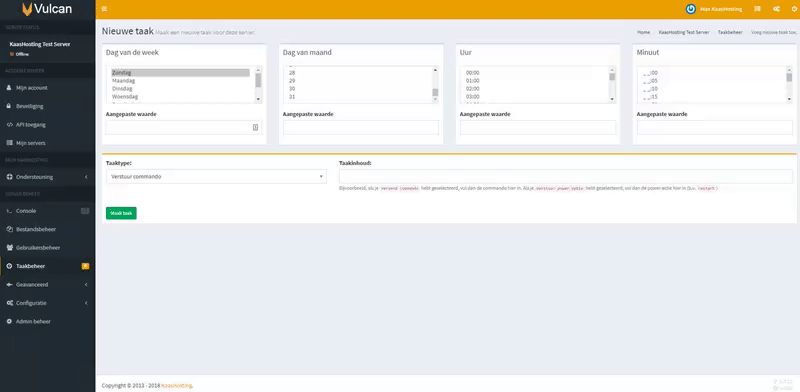The image size is (800, 392).
Task: Click the Console badge in sidebar
Action: click(x=85, y=211)
